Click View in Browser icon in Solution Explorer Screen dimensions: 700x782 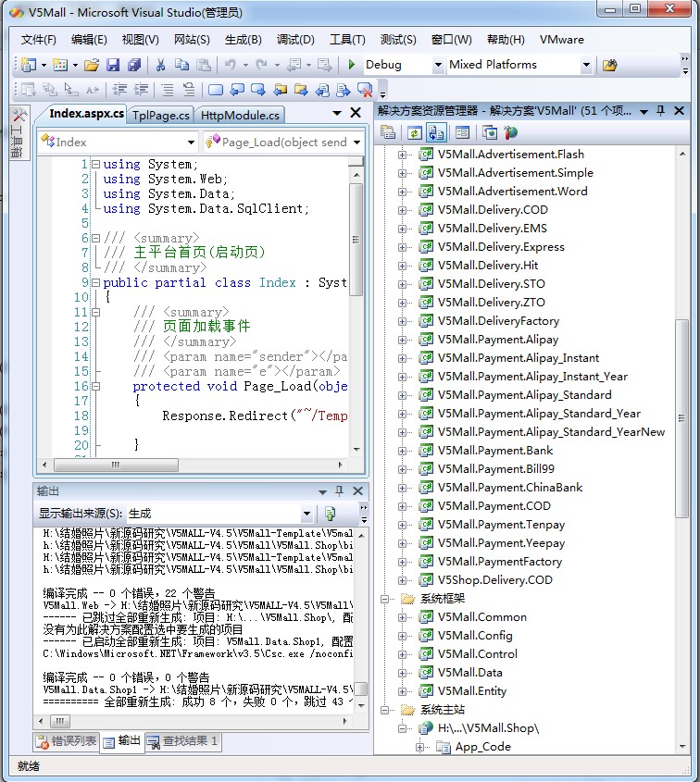coord(490,132)
